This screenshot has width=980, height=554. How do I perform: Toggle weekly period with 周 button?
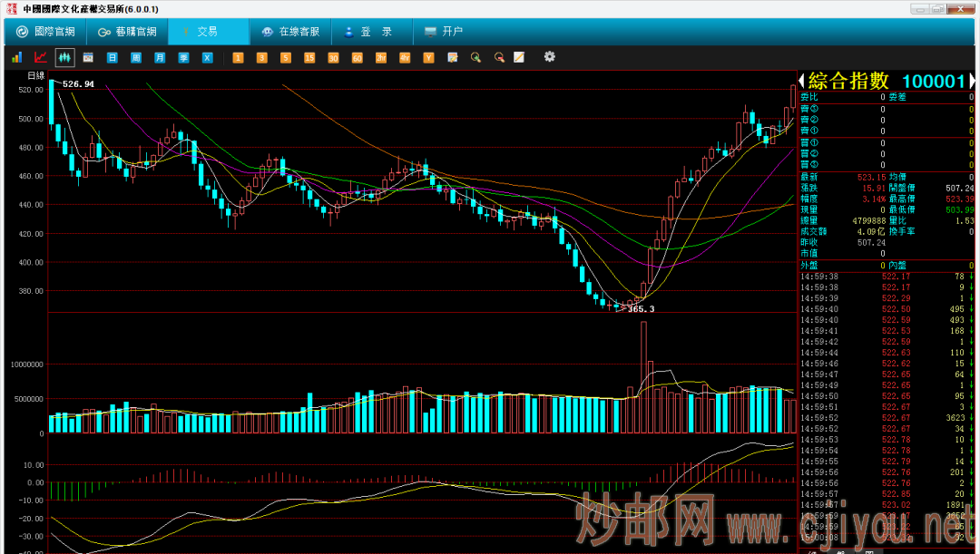[136, 58]
